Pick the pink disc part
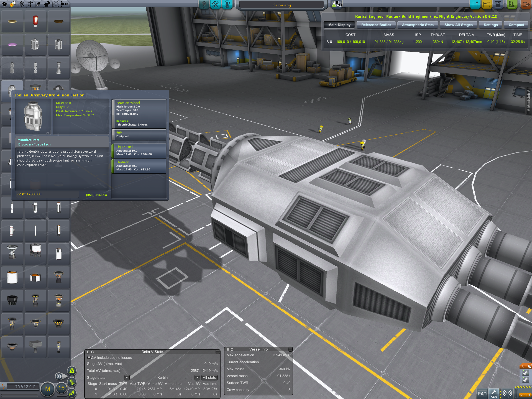The width and height of the screenshot is (532, 399). 12,45
